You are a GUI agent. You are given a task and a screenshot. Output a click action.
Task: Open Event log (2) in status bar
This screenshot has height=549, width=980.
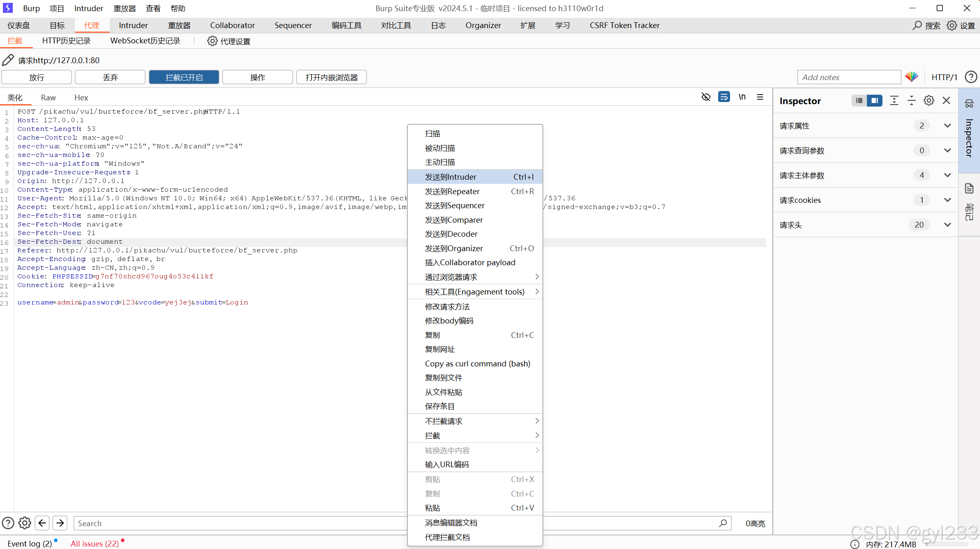click(30, 544)
